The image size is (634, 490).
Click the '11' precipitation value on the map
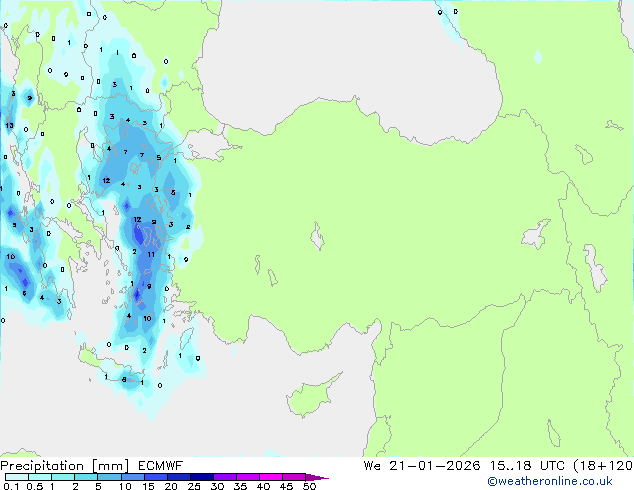tap(151, 254)
